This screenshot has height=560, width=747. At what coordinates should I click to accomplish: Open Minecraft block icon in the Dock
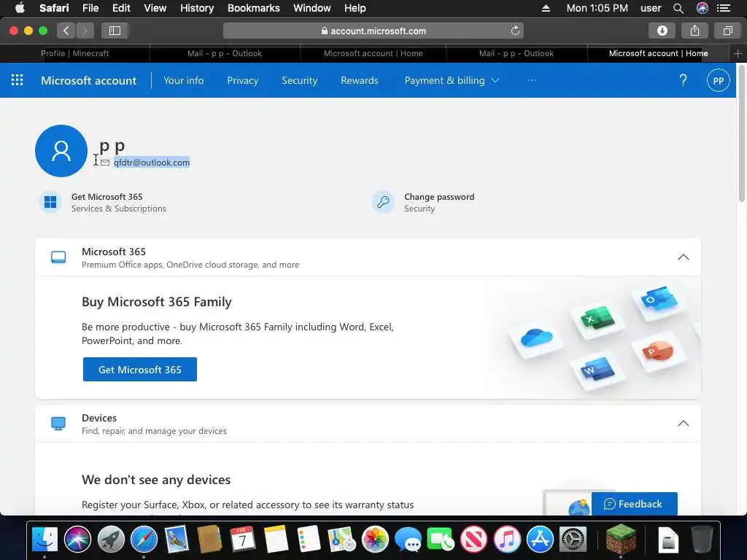click(621, 539)
